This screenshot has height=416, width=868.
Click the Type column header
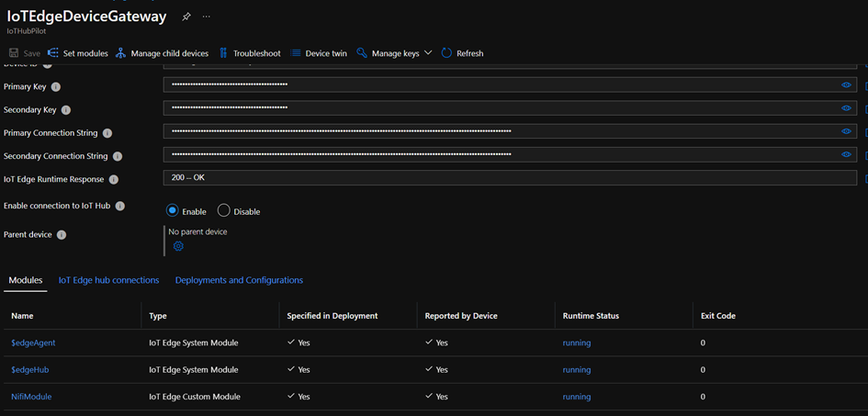pos(158,316)
